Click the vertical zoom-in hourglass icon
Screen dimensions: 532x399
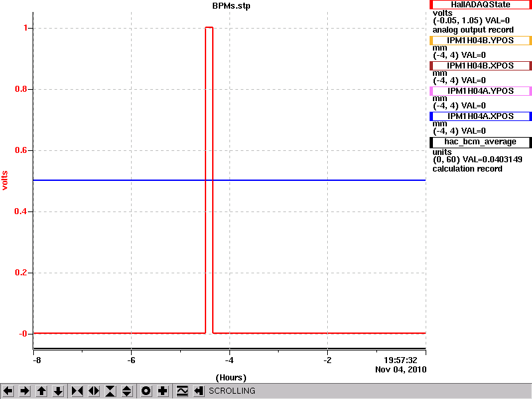(x=110, y=391)
